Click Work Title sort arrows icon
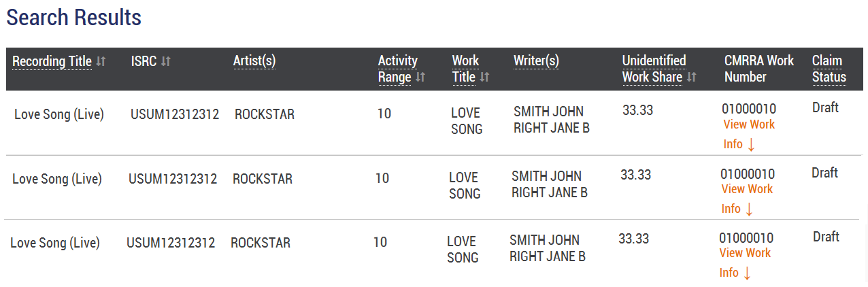 [484, 78]
